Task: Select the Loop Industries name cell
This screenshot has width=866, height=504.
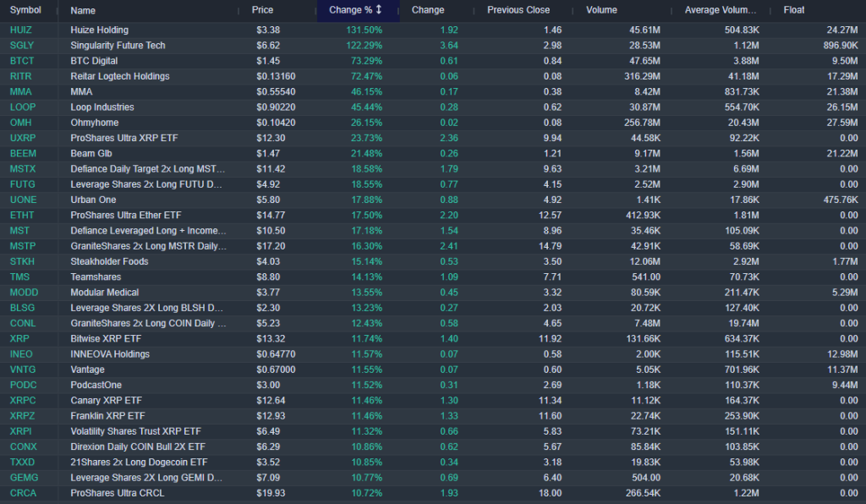Action: [102, 107]
